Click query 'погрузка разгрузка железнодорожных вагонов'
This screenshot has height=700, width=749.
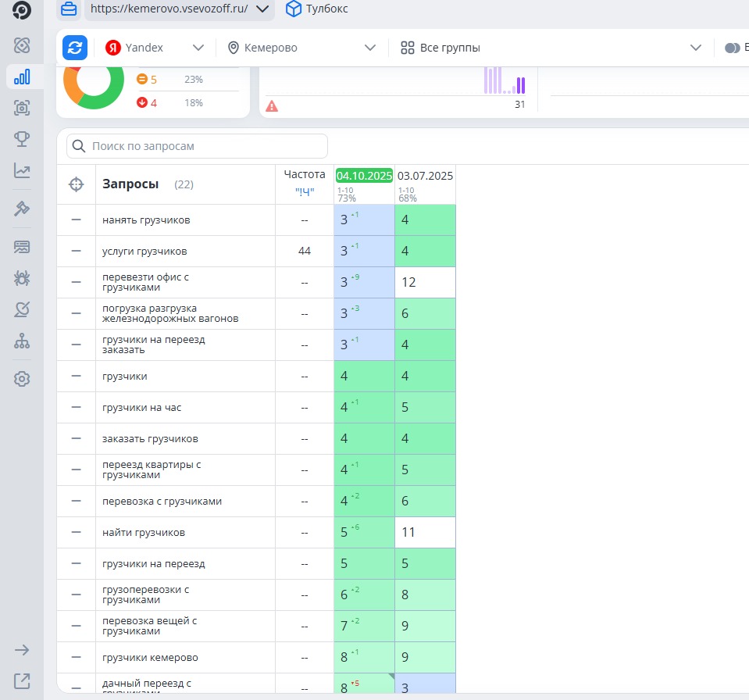click(170, 313)
